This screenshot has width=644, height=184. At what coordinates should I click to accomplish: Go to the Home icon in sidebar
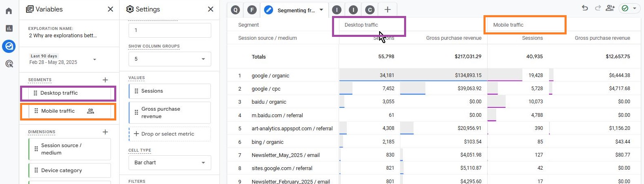(x=9, y=11)
